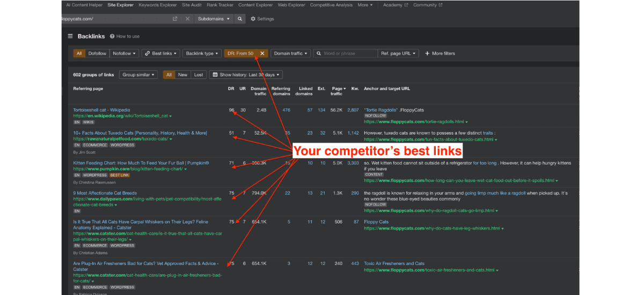Screen dimensions: 644x295
Task: Go to Content Explorer
Action: 255,5
